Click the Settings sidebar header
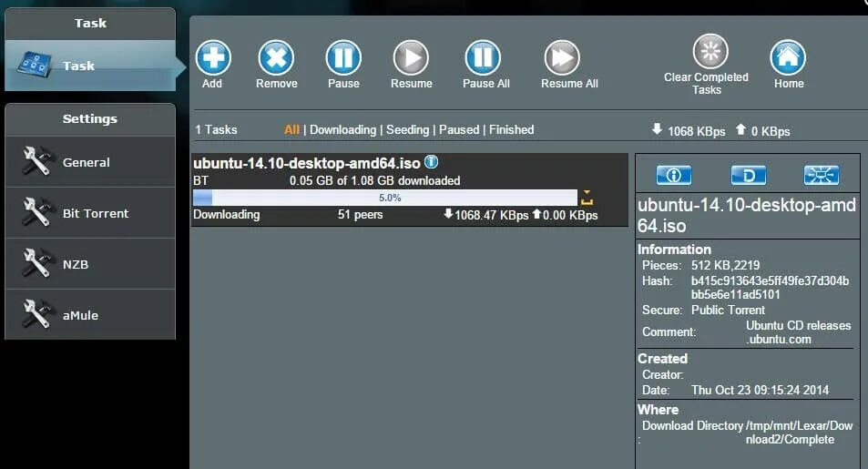 pyautogui.click(x=90, y=118)
